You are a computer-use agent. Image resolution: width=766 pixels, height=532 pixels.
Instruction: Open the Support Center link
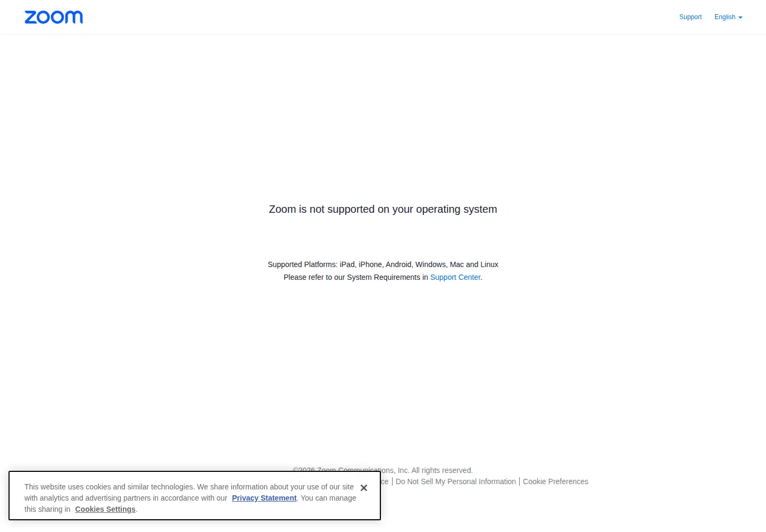click(455, 277)
